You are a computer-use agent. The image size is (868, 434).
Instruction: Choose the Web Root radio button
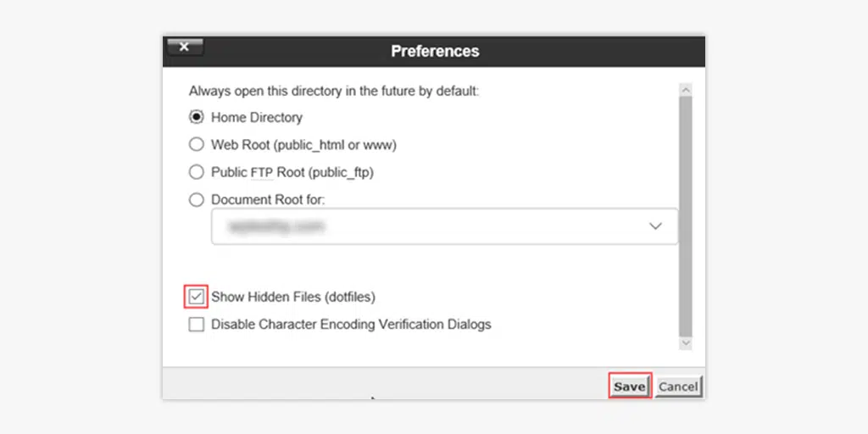point(197,145)
